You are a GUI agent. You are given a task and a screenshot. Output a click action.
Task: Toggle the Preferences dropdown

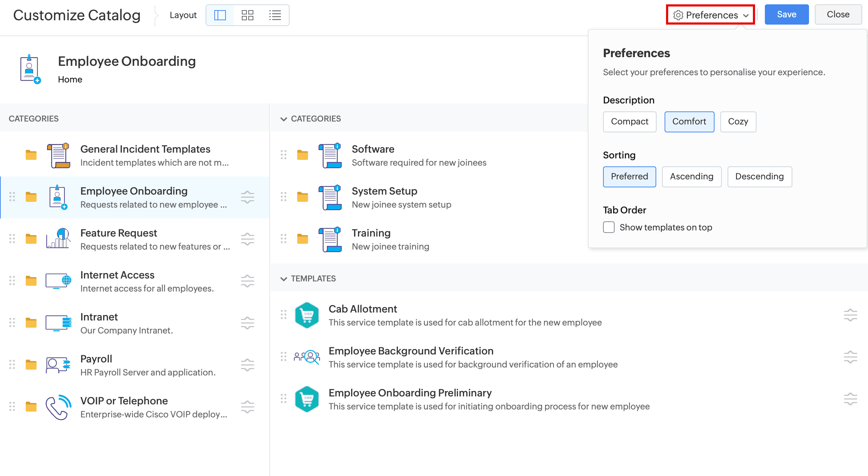tap(711, 15)
